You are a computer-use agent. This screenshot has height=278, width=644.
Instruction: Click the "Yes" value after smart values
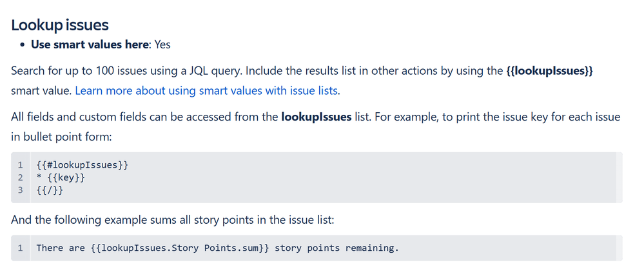(x=162, y=45)
